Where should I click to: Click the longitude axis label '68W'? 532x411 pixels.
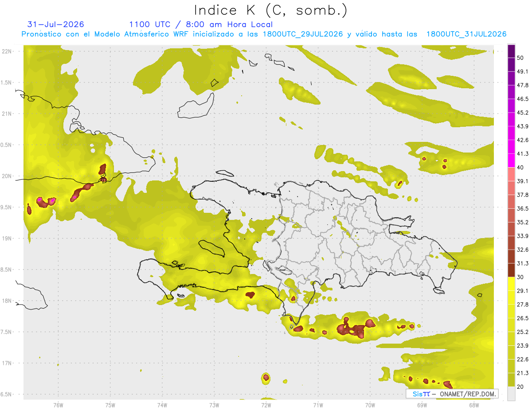click(474, 405)
